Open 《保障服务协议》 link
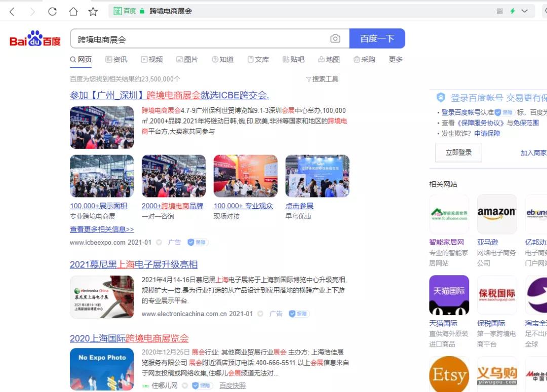Image resolution: width=547 pixels, height=392 pixels. pos(480,123)
